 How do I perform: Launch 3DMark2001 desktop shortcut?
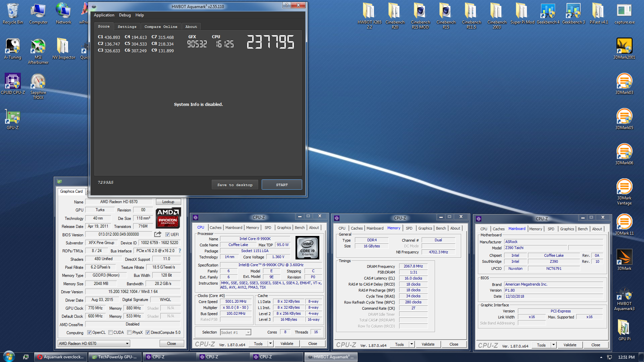tap(624, 49)
